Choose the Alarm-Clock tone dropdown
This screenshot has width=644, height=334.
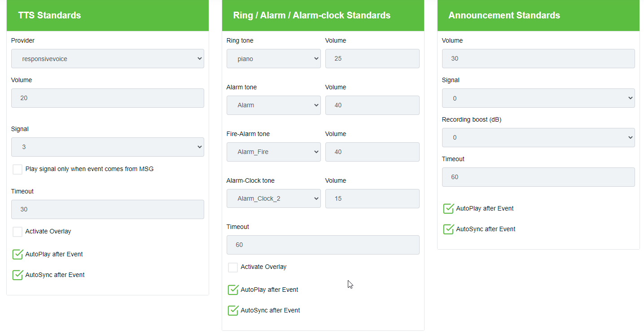[x=273, y=199]
